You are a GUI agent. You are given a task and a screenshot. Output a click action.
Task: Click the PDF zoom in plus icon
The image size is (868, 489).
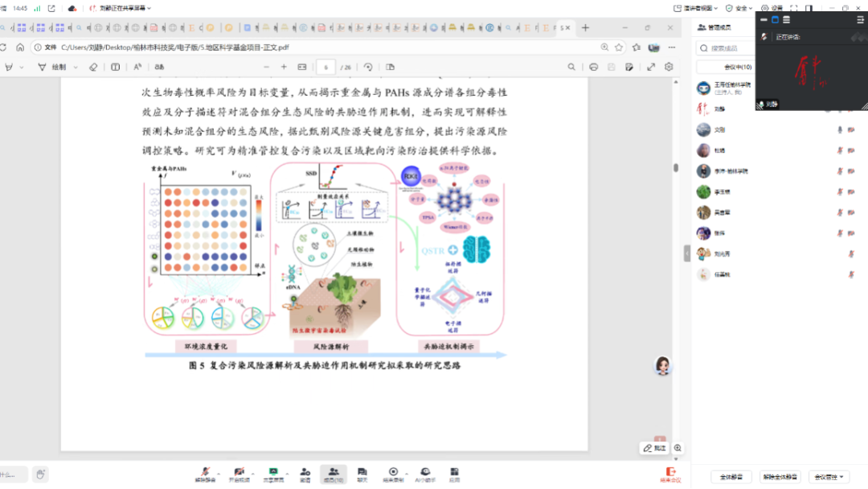(x=284, y=67)
